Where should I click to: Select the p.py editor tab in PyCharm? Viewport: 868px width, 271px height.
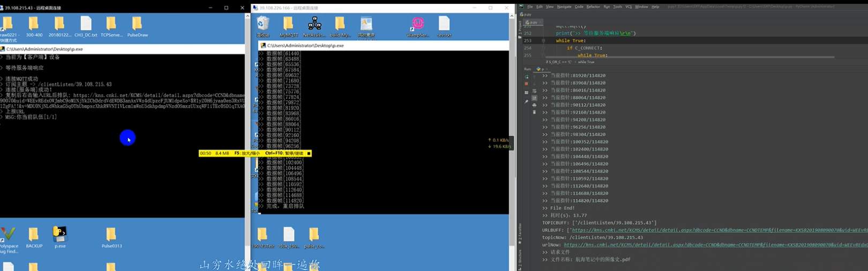tap(533, 22)
